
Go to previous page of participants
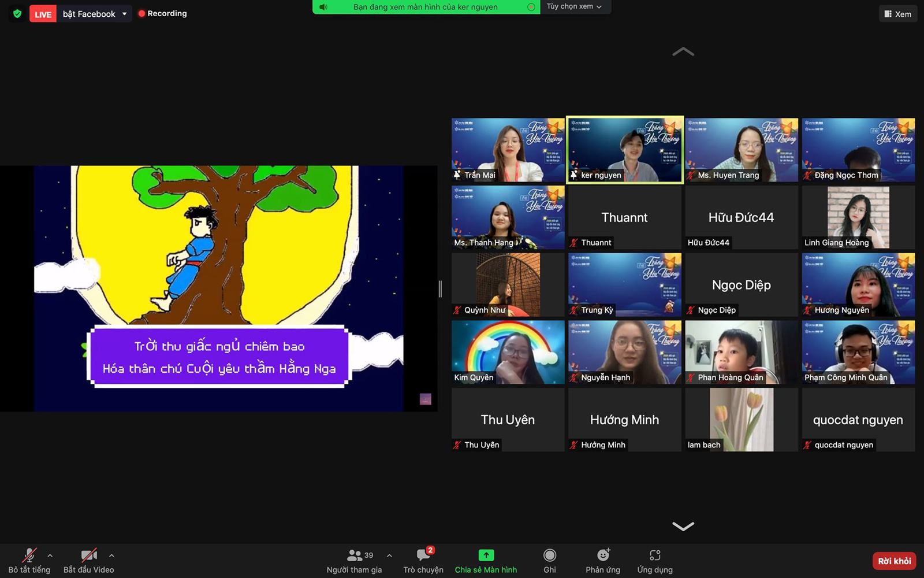[683, 52]
